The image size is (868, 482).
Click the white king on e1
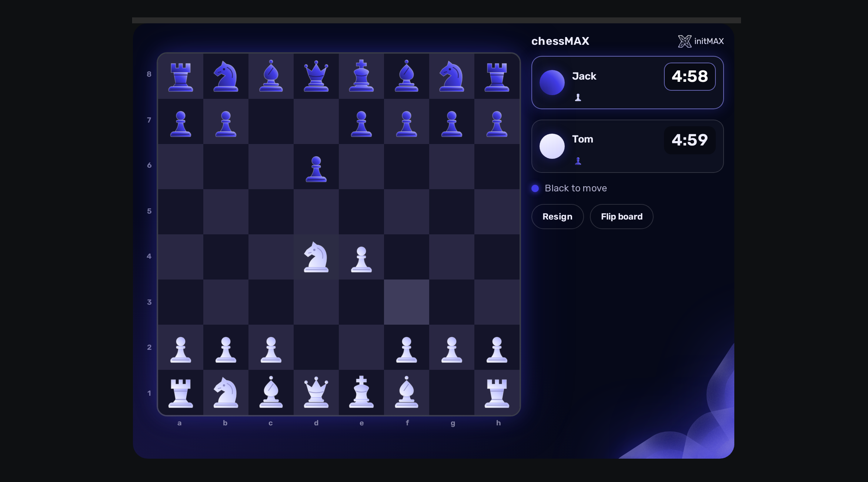coord(361,392)
